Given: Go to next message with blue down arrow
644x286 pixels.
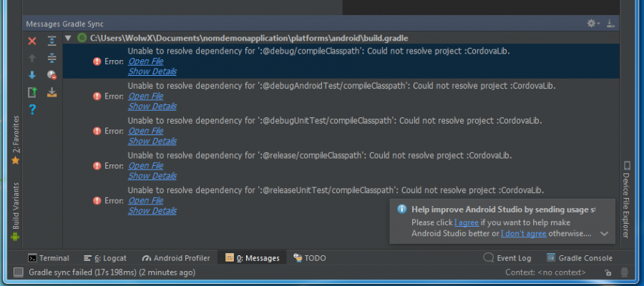Looking at the screenshot, I should coord(32,75).
